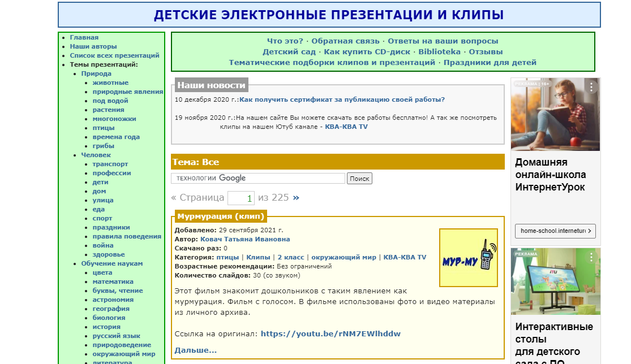Open Ответы на ваши вопросы link
The image size is (631, 364).
click(443, 41)
